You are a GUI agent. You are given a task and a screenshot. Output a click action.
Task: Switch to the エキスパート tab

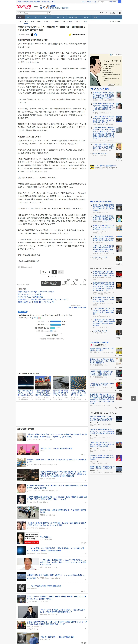(48, 17)
